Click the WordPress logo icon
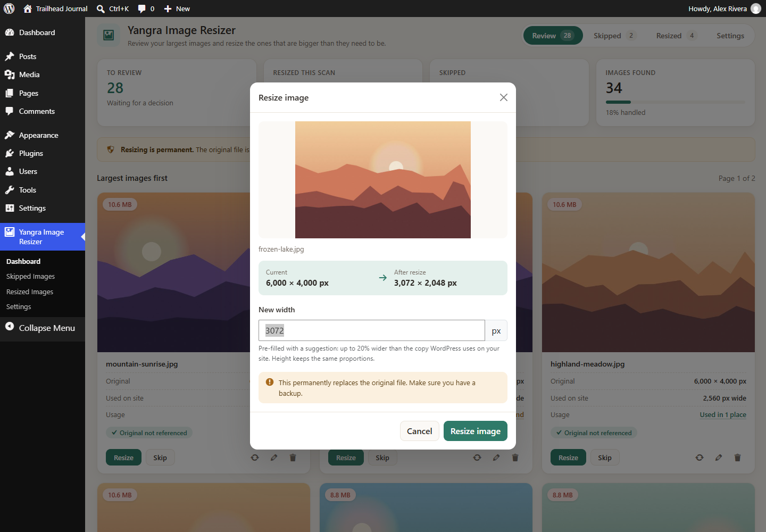 click(9, 9)
